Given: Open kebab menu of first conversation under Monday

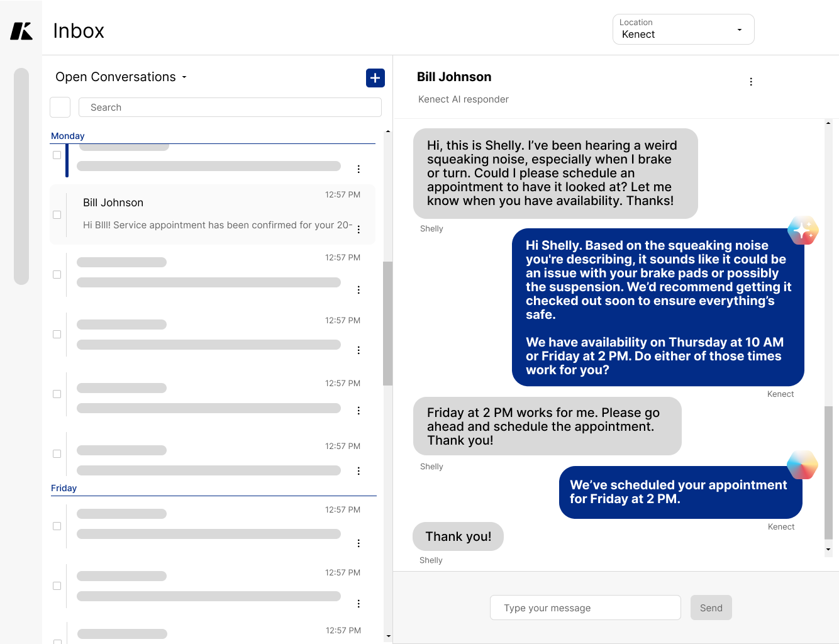Looking at the screenshot, I should click(x=358, y=169).
